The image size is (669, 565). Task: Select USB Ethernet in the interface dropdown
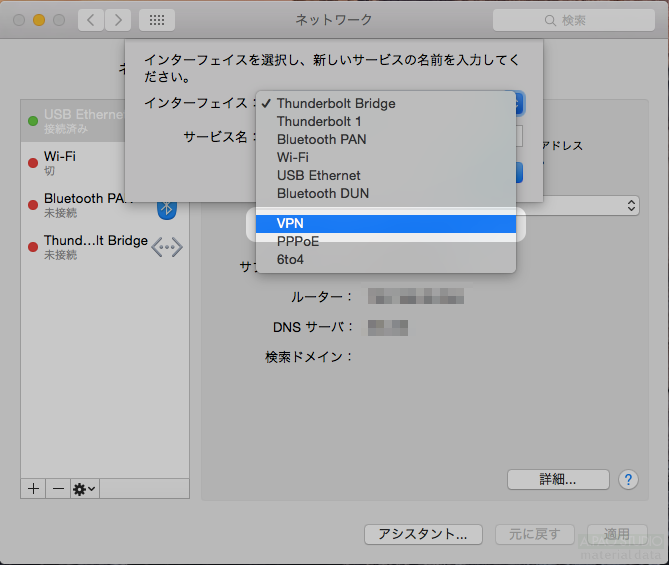pos(386,175)
